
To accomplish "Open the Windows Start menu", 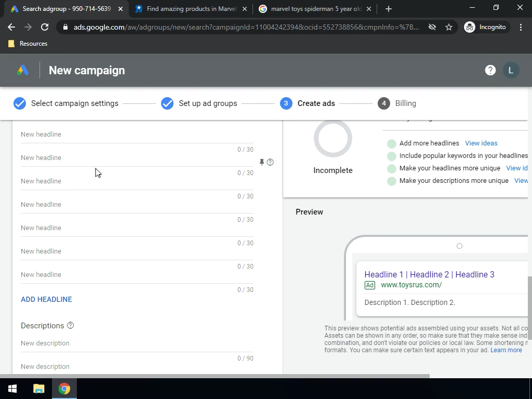I will [x=12, y=389].
